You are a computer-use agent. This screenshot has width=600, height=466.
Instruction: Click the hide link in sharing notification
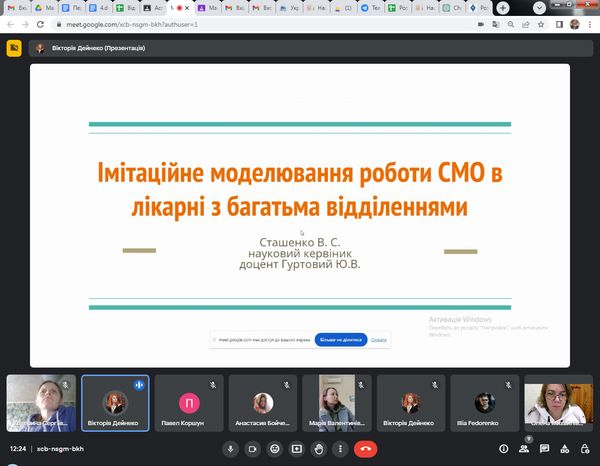click(379, 340)
